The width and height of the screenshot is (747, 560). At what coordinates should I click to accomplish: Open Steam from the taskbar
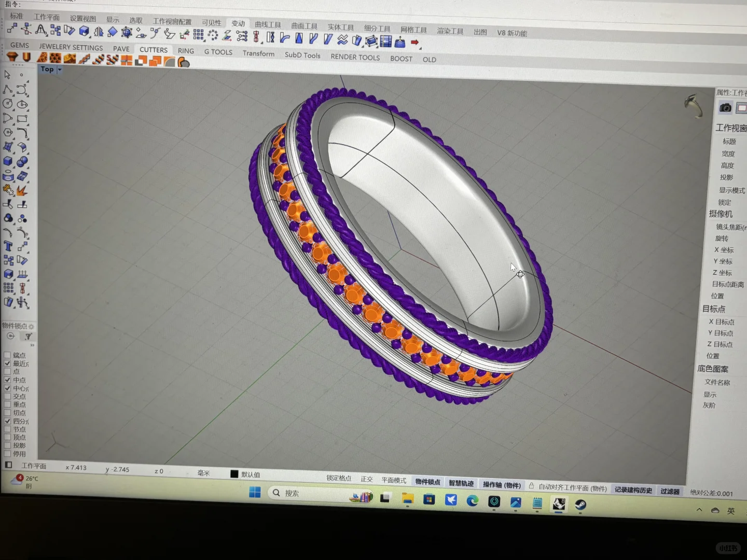[580, 504]
